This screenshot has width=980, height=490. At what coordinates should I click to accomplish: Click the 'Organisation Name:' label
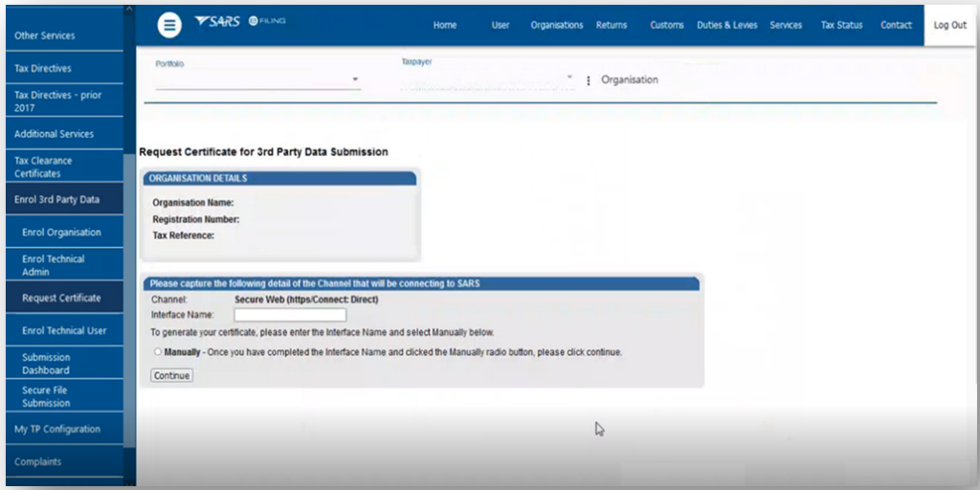(x=193, y=203)
